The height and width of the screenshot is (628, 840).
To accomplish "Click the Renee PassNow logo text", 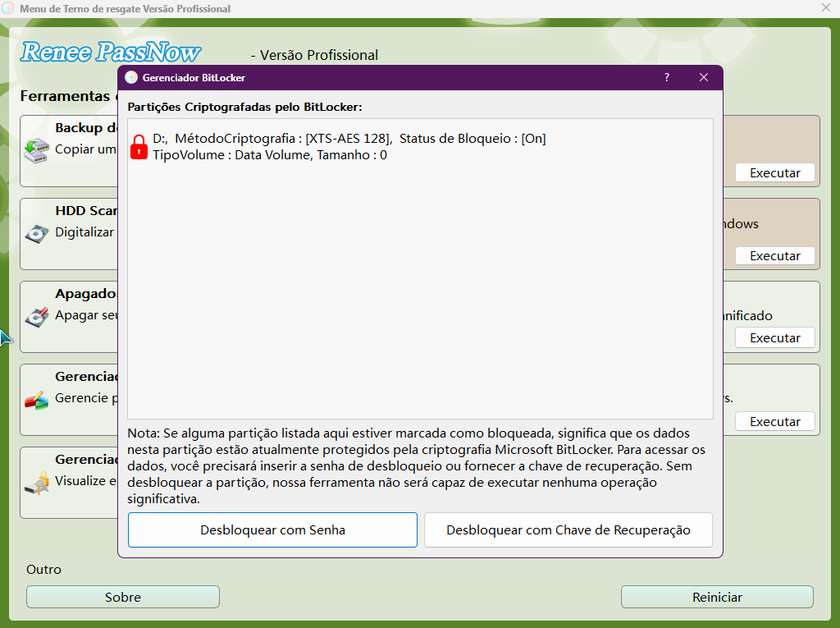I will click(109, 52).
